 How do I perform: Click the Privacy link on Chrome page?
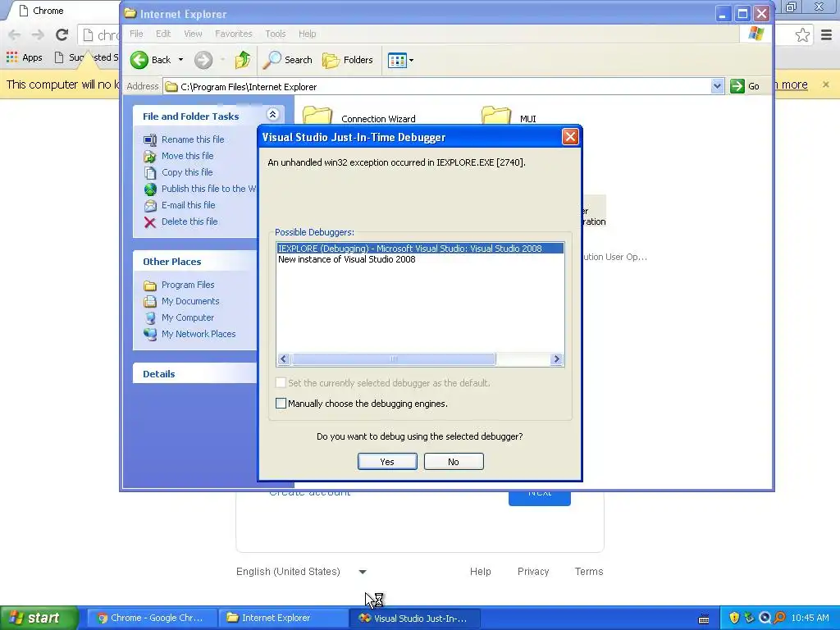pos(533,572)
